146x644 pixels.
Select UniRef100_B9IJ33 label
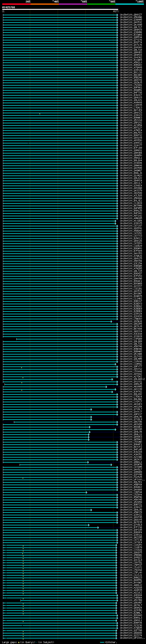point(131,72)
